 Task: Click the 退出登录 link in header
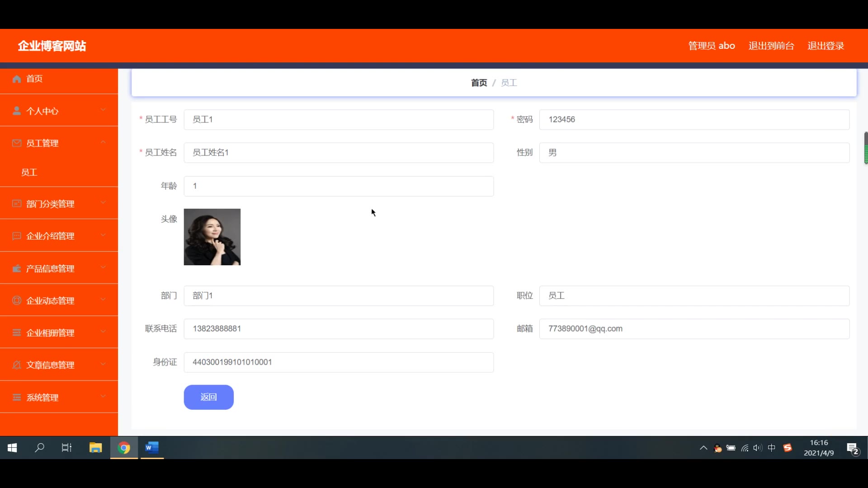826,46
